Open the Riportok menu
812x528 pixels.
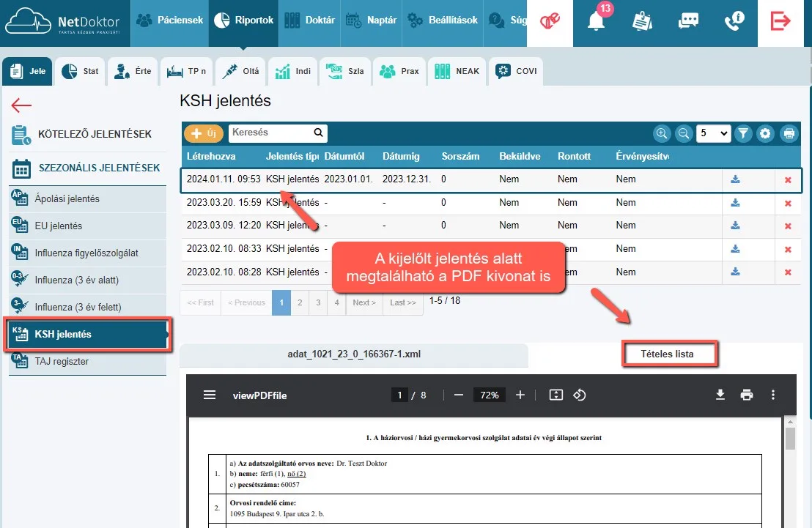pos(243,21)
